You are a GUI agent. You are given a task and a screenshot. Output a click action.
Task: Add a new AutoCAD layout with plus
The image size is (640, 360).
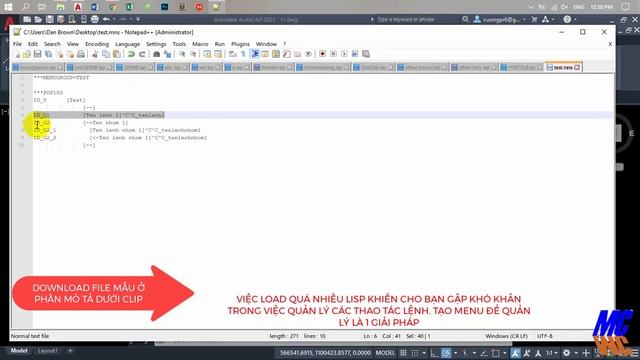(x=70, y=351)
